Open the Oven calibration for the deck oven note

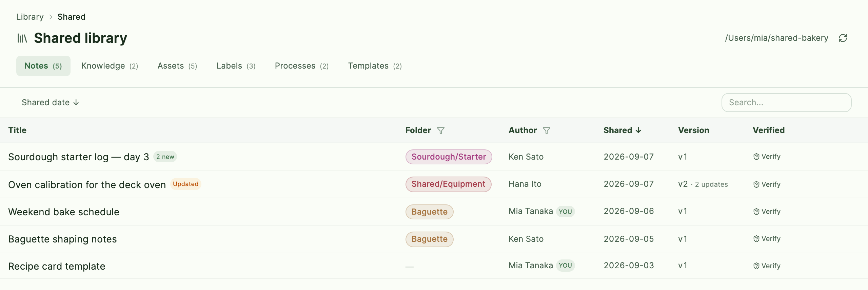tap(87, 185)
